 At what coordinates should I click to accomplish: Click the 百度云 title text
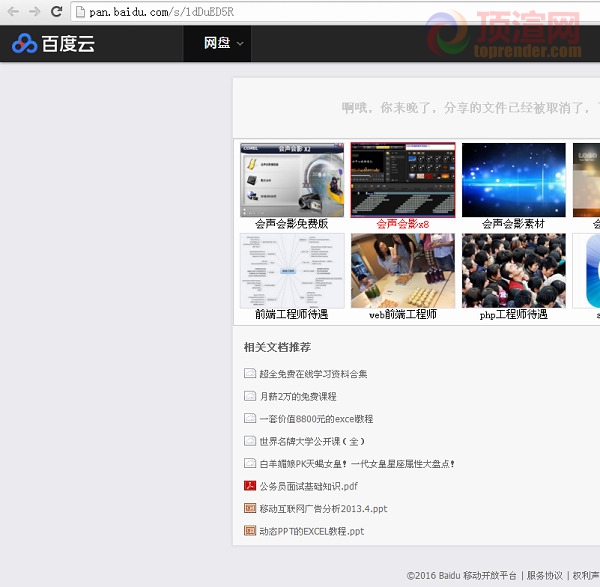pos(68,44)
